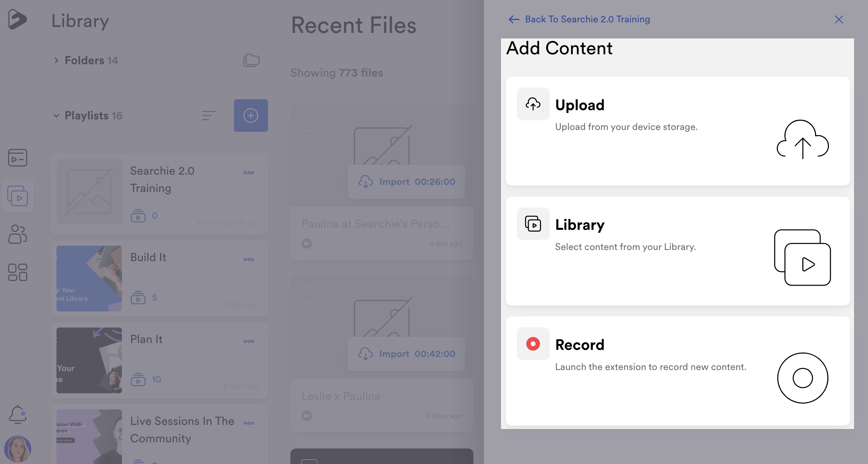Toggle the add new playlist button

pyautogui.click(x=251, y=115)
